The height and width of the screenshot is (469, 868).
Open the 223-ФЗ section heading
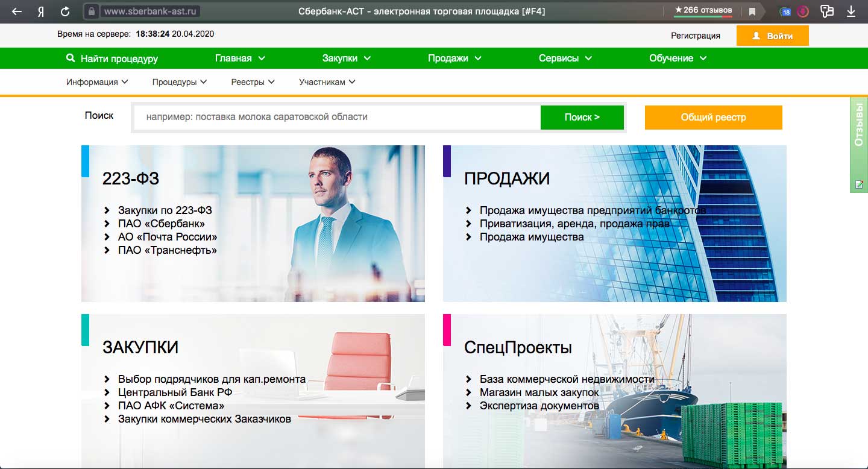coord(131,178)
